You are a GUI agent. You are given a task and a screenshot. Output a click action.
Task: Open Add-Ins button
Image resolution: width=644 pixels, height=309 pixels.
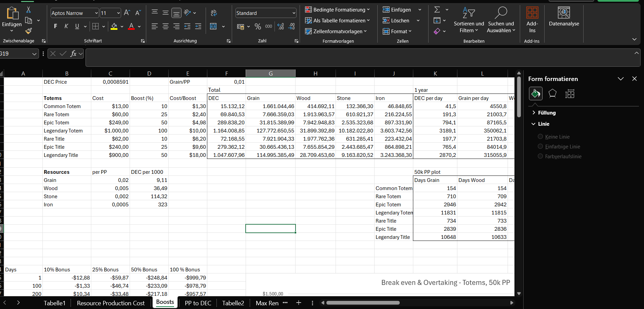532,20
